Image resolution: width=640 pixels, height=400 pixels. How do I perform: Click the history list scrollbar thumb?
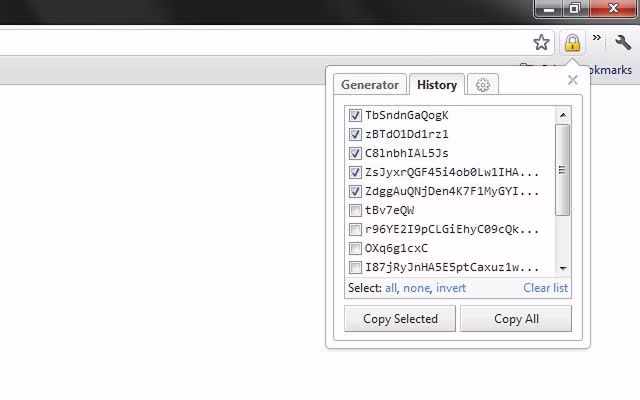563,170
